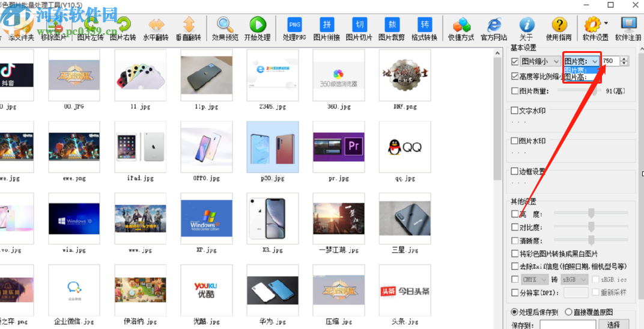Enable the 图片质量 checkbox
This screenshot has height=329, width=644.
point(515,91)
